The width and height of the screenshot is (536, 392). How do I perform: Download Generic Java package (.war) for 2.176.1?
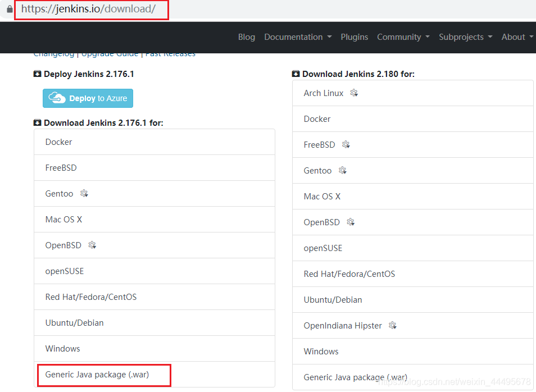[155, 375]
